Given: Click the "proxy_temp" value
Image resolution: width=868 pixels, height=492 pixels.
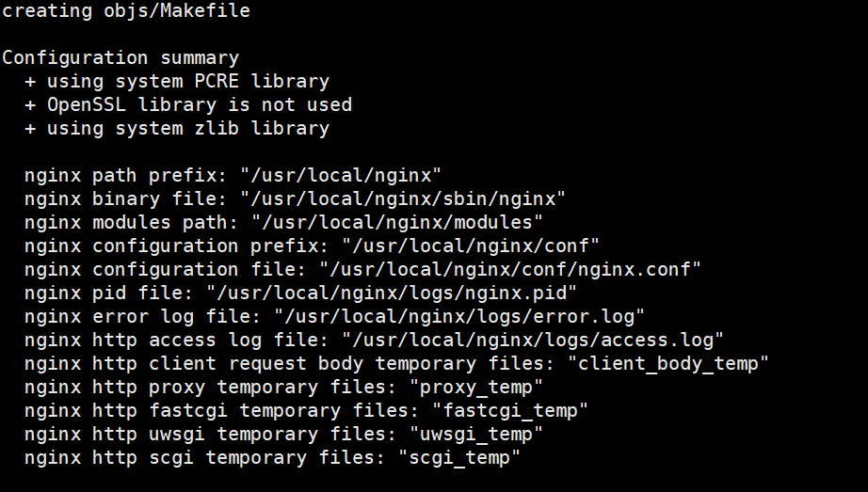Looking at the screenshot, I should click(x=476, y=388).
